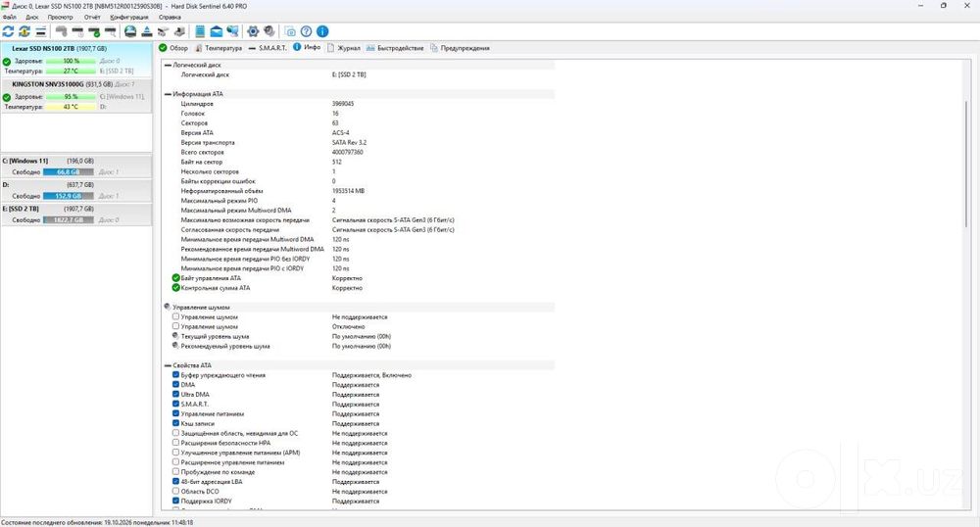Open configuration with the blue gear icon

253,31
